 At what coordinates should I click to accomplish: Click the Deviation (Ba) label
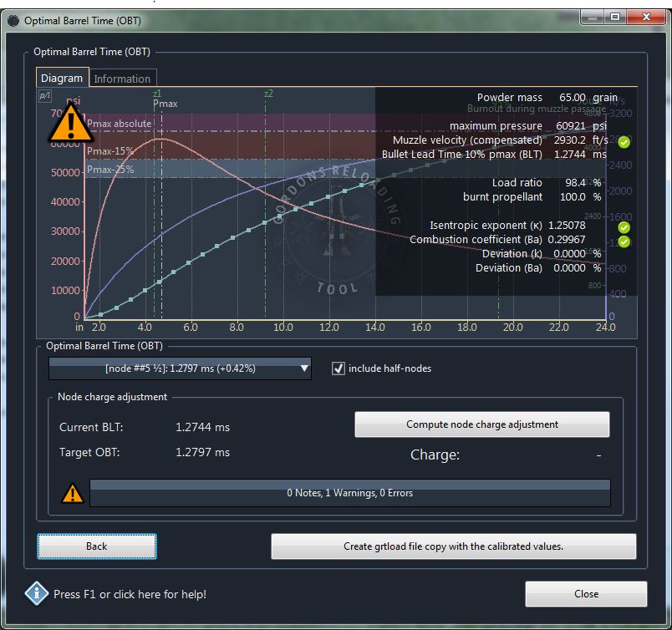[x=509, y=268]
